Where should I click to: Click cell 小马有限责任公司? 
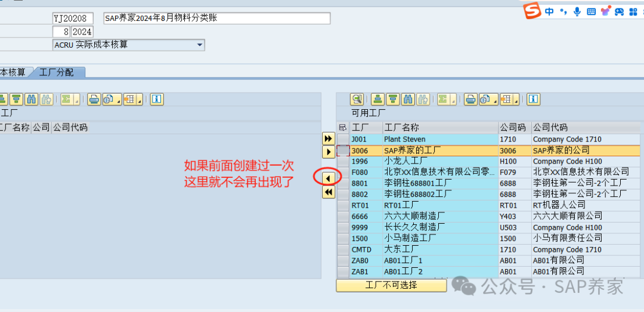point(586,238)
